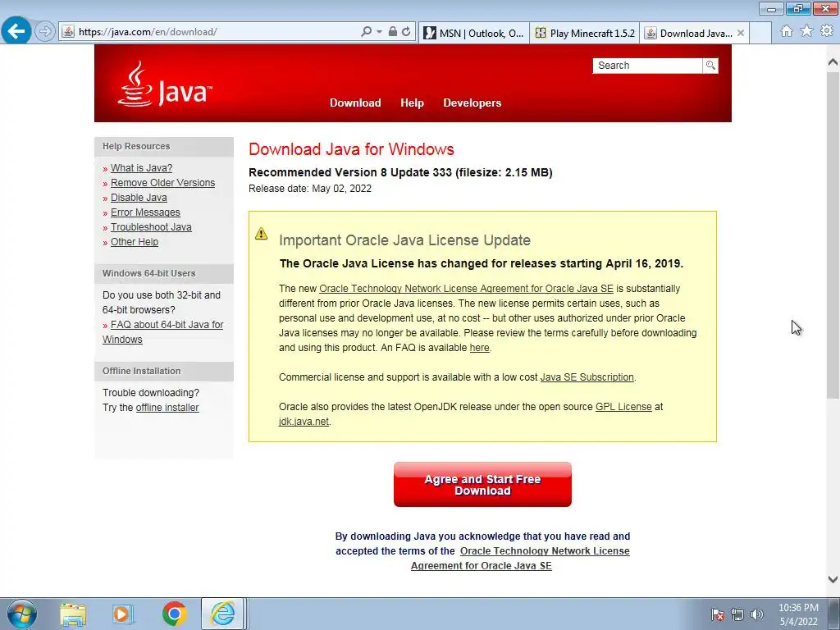Click the vertical scrollbar thumb

pyautogui.click(x=833, y=235)
